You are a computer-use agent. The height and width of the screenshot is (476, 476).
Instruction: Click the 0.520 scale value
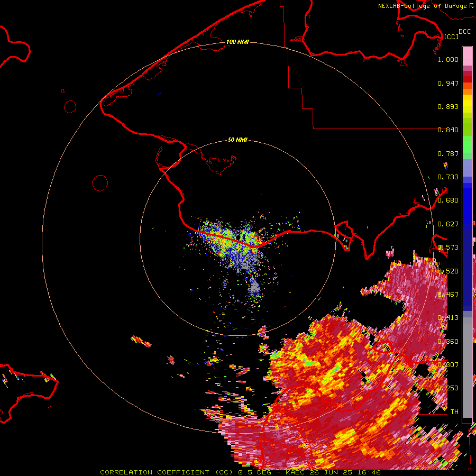[x=448, y=271]
